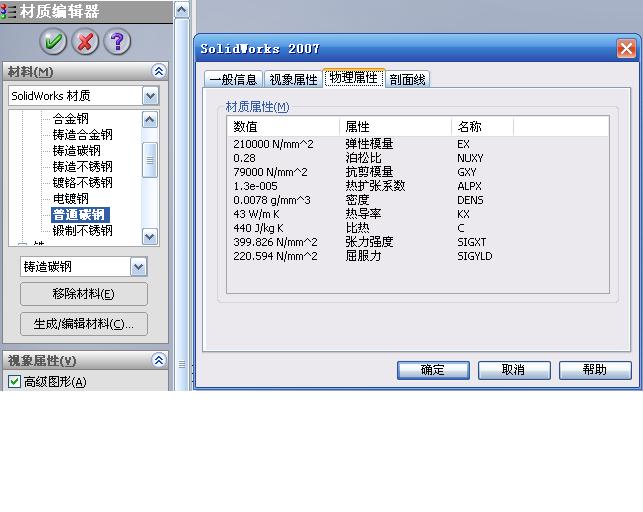Select the 0.0078 g/mm^3 density value
This screenshot has height=512, width=643.
[271, 200]
